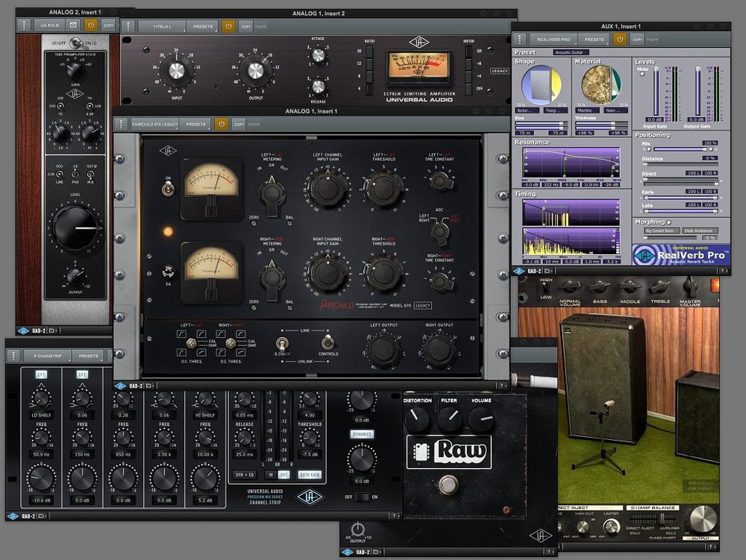Open the 1176LN L plugin selector dropdown
The height and width of the screenshot is (560, 746).
click(162, 27)
